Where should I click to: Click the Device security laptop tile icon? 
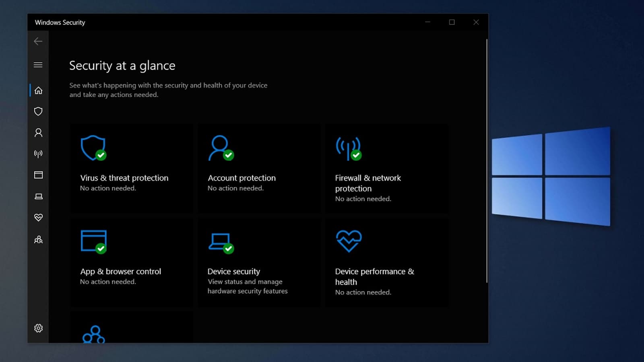pyautogui.click(x=221, y=243)
